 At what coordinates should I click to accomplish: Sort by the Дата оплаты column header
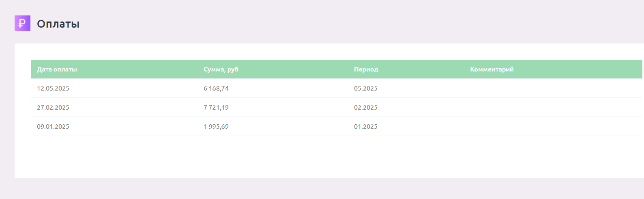coord(57,69)
